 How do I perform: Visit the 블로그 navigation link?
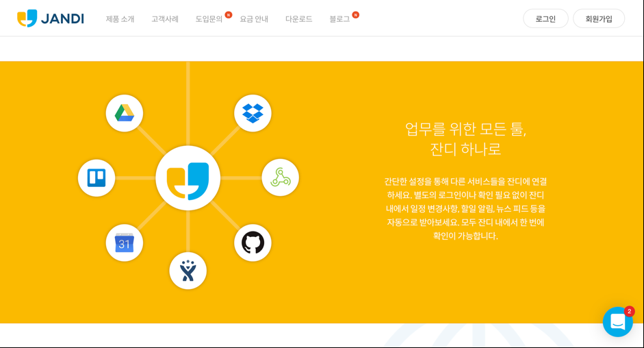(339, 19)
